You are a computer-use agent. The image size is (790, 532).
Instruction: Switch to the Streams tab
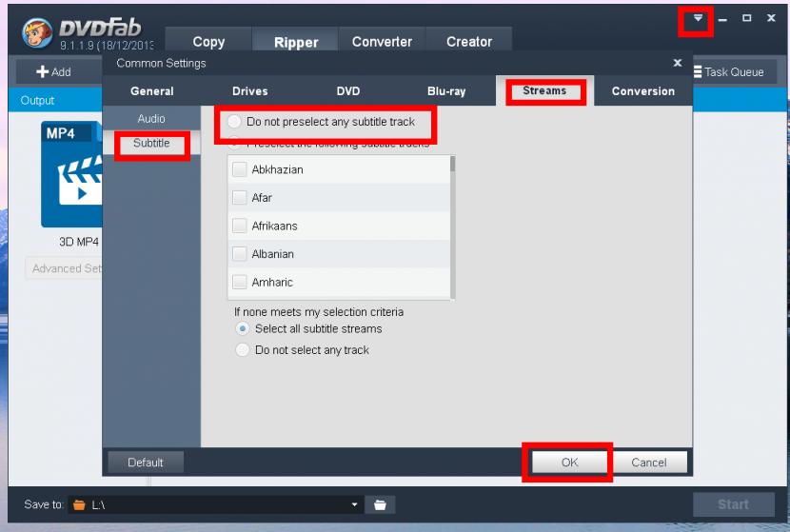tap(543, 91)
